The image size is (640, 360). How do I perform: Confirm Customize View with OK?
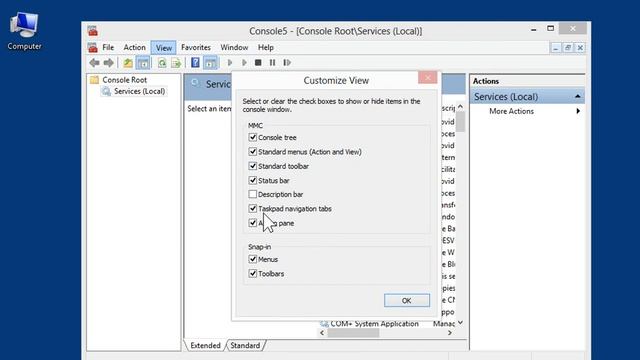point(407,300)
